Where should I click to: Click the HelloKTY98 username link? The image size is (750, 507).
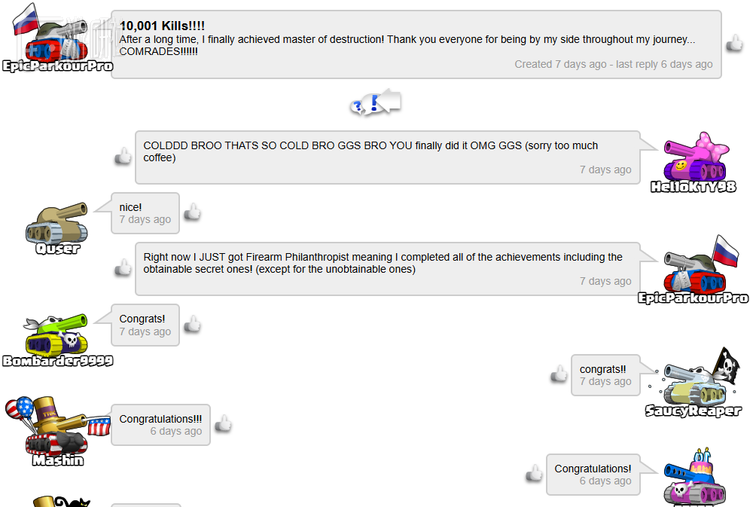694,187
